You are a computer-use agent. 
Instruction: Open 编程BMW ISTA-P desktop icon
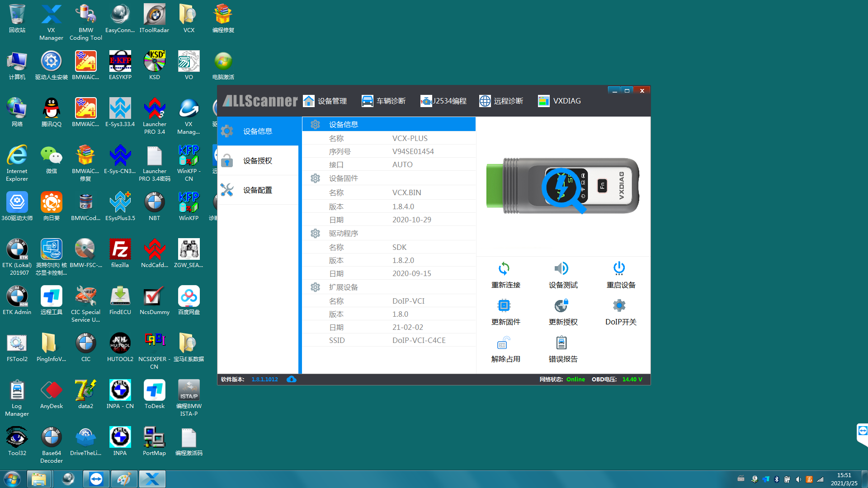pyautogui.click(x=189, y=398)
